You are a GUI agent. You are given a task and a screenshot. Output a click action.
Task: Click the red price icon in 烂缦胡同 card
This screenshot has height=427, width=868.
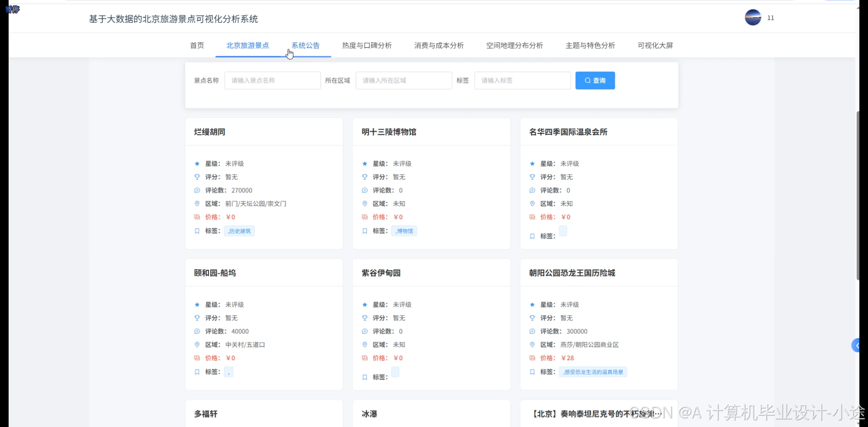point(197,217)
